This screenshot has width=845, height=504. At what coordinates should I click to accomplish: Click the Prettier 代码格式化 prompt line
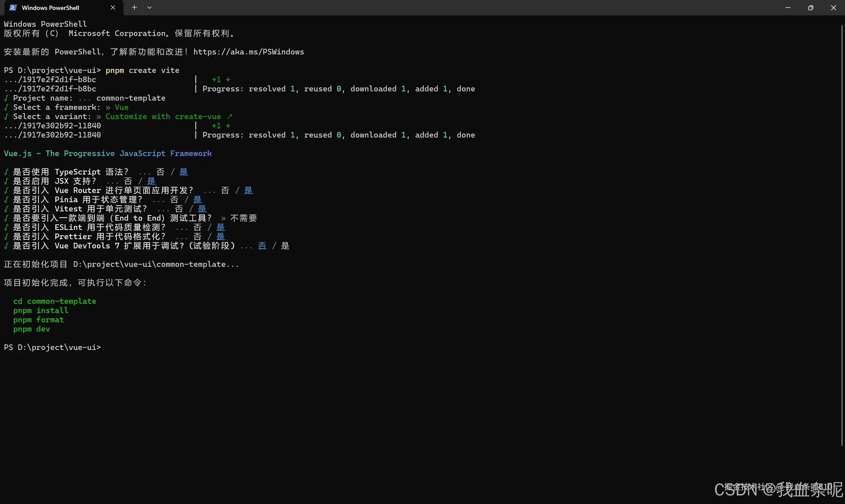115,236
